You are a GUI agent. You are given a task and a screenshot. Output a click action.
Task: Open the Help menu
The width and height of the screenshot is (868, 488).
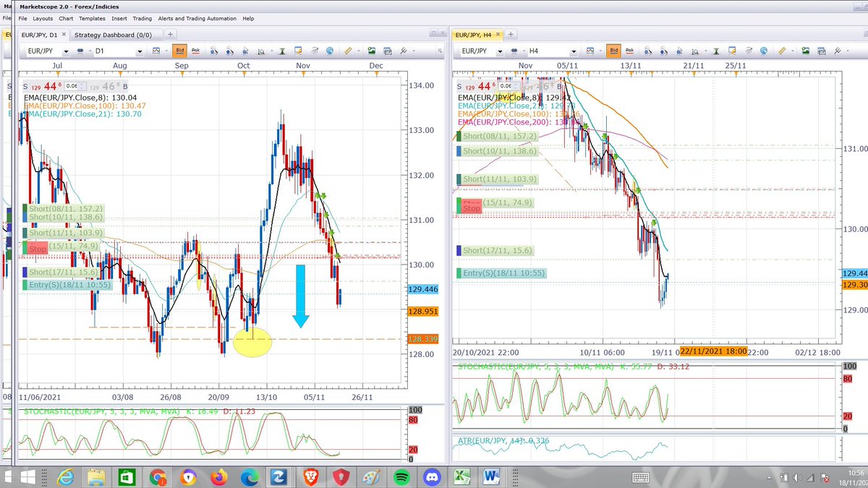(248, 18)
